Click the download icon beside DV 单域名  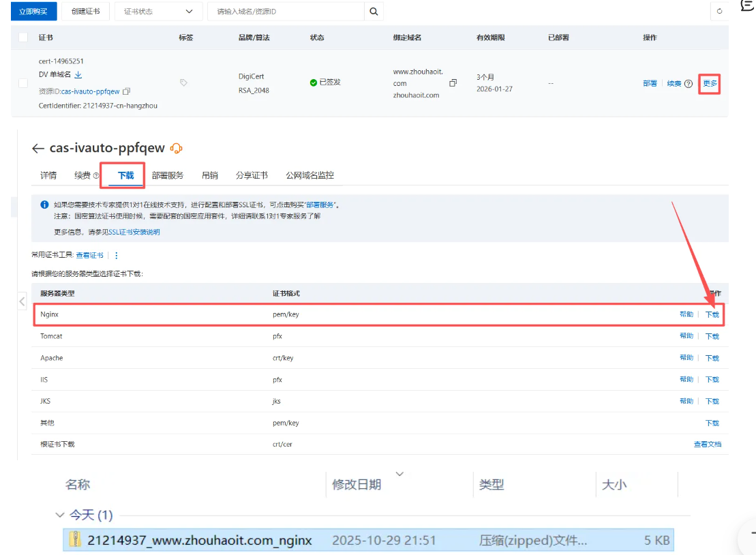[78, 75]
